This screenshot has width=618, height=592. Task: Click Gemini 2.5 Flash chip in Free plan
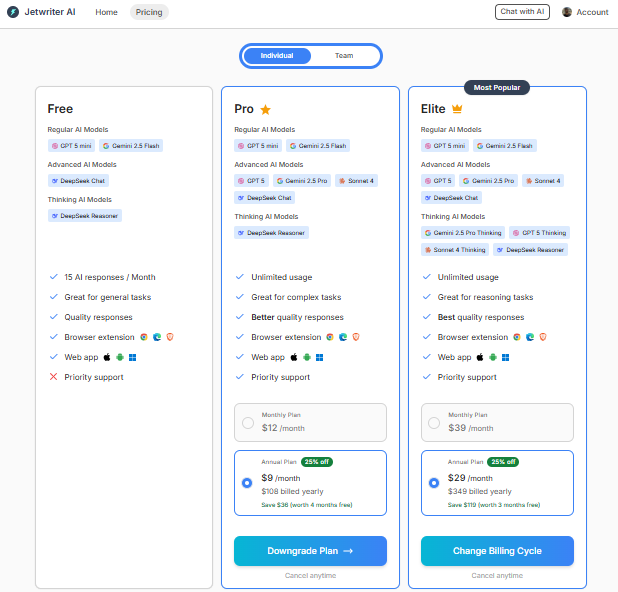[x=131, y=146]
